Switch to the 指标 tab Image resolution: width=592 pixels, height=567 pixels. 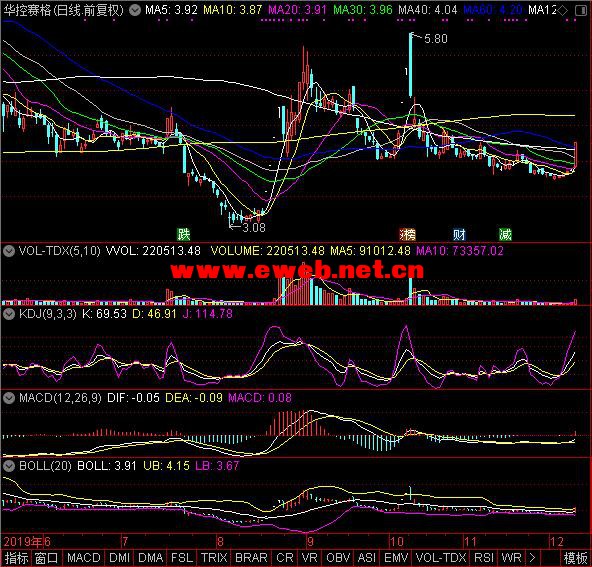[x=16, y=558]
